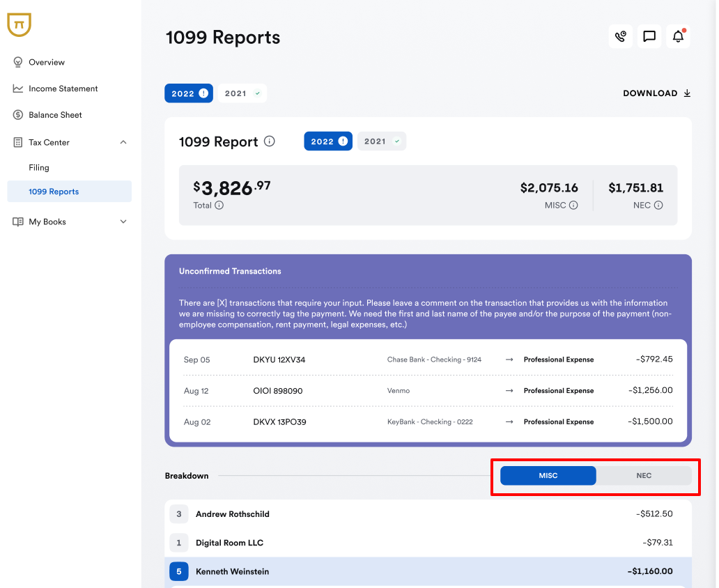Screen dimensions: 719x588
Task: Open the chat messages icon
Action: [x=649, y=36]
